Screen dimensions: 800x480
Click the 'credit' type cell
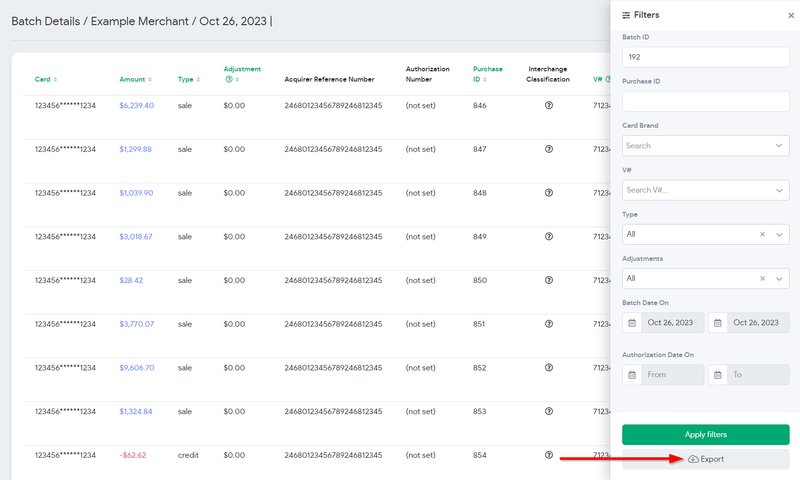(188, 456)
